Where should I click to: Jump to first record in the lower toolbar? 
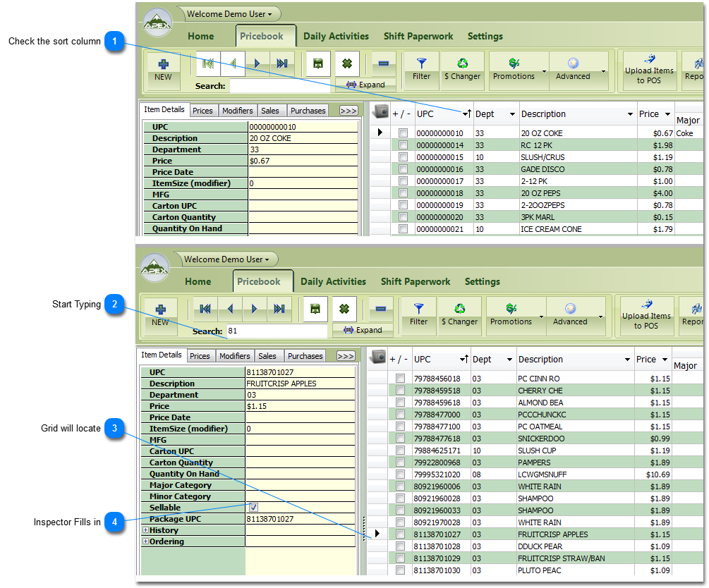click(x=205, y=309)
